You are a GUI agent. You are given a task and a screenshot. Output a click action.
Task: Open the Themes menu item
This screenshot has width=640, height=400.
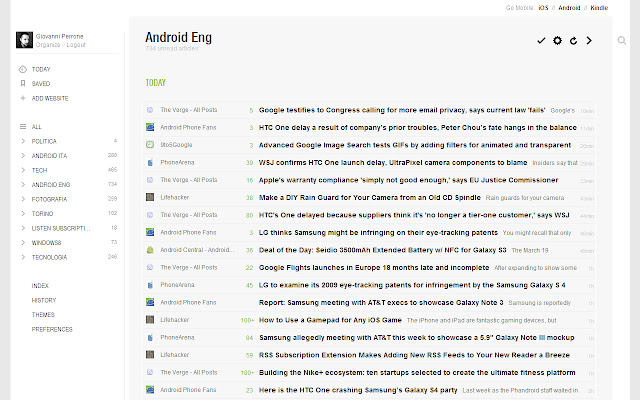[x=43, y=314]
